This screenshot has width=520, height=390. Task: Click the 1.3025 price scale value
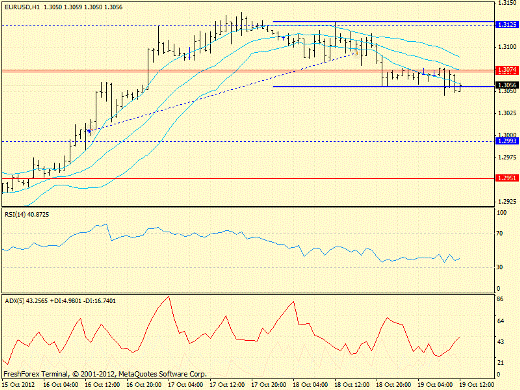pyautogui.click(x=507, y=113)
